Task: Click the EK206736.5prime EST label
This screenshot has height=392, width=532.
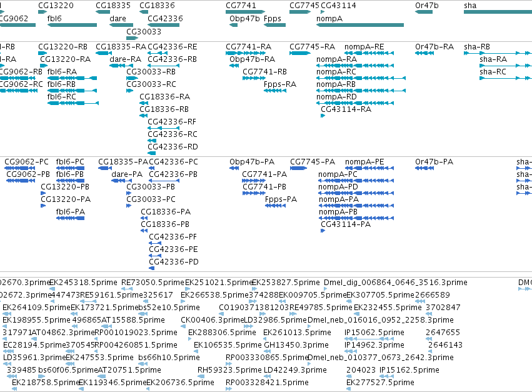Action: (181, 383)
